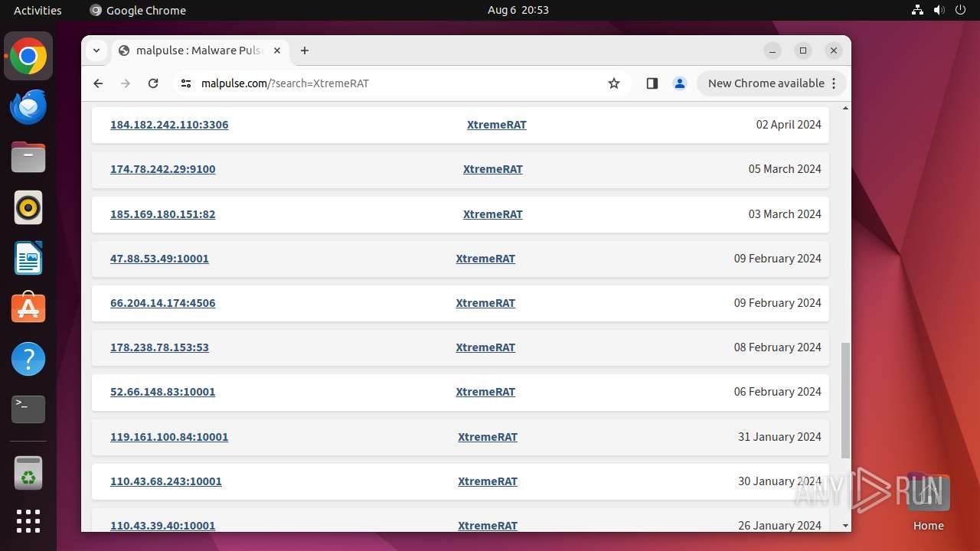Click the scrollbar up arrow
980x551 pixels.
click(x=845, y=108)
